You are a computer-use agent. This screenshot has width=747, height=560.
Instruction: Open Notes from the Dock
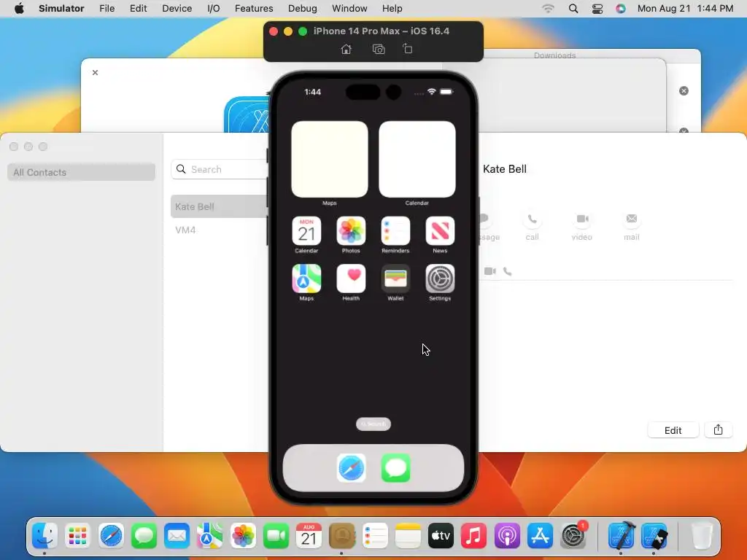[x=408, y=536]
